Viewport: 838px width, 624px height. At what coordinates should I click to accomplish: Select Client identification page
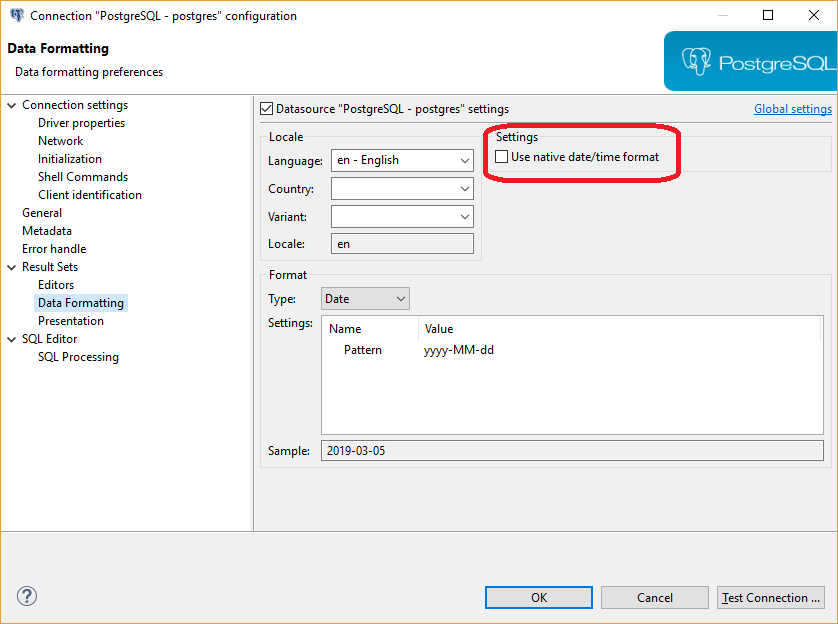coord(90,195)
